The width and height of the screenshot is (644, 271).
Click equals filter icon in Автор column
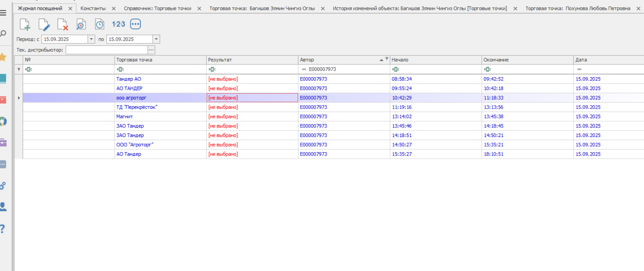(304, 69)
